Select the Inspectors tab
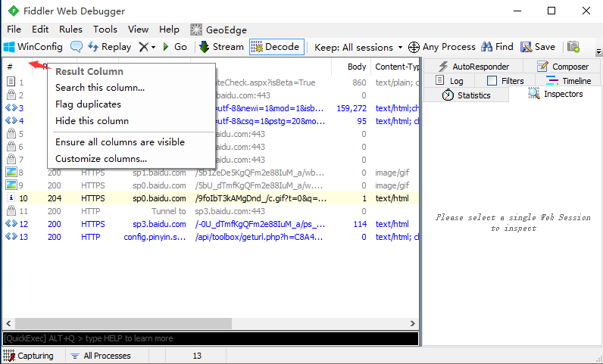The image size is (603, 364). coord(555,94)
